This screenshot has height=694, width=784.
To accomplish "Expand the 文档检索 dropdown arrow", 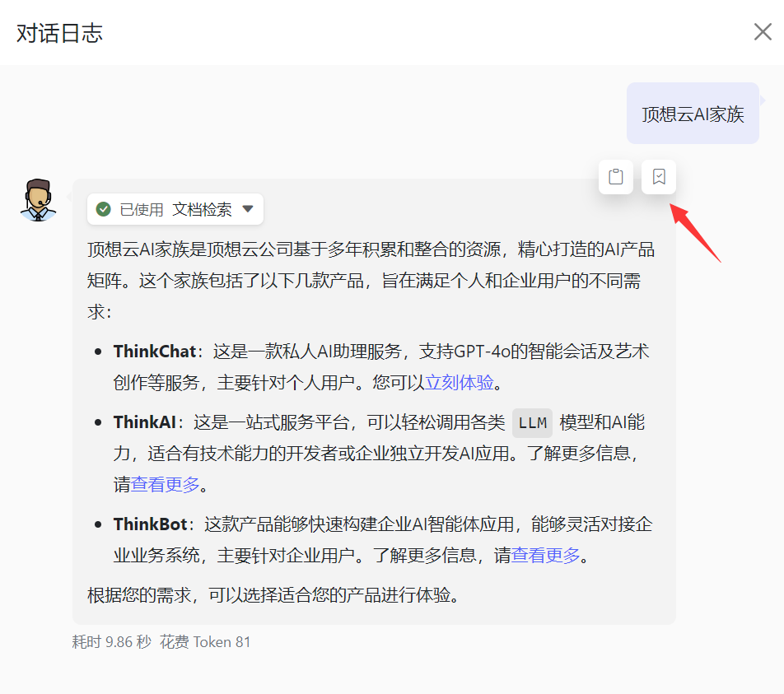I will tap(248, 209).
